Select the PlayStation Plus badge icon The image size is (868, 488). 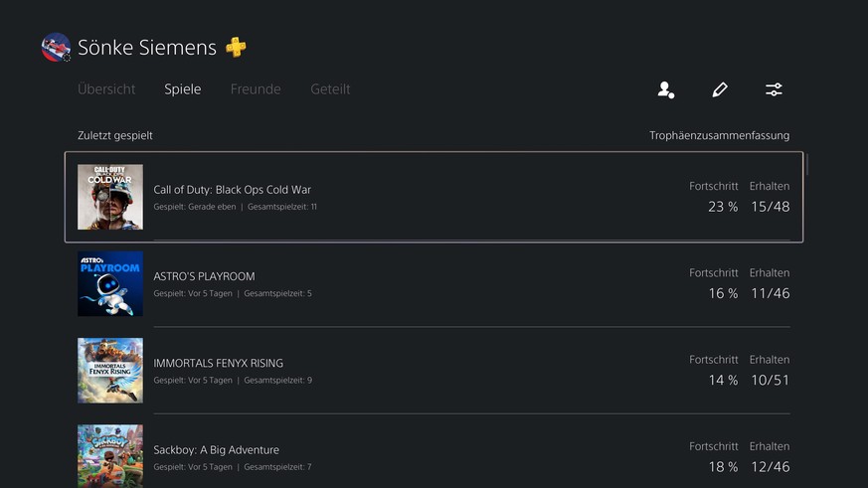236,47
